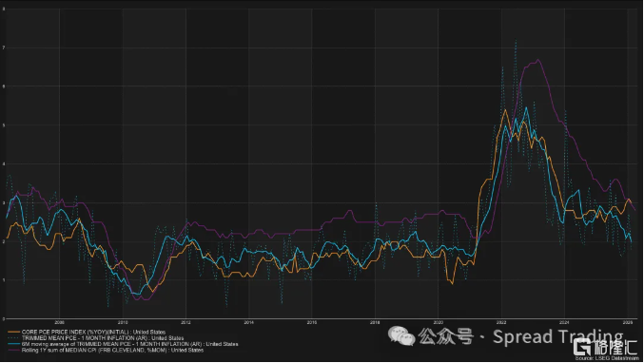Click the 2024 x-axis year label
This screenshot has height=363, width=644.
point(564,323)
